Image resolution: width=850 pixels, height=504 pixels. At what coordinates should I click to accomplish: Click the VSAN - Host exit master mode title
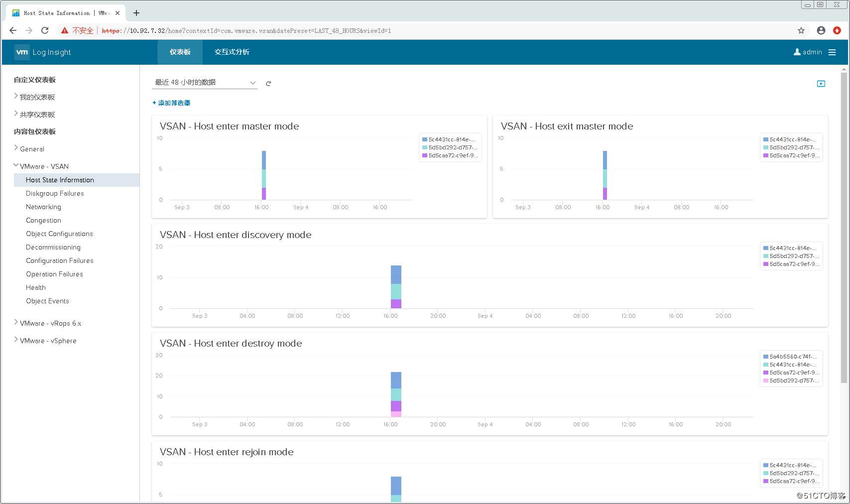point(567,126)
